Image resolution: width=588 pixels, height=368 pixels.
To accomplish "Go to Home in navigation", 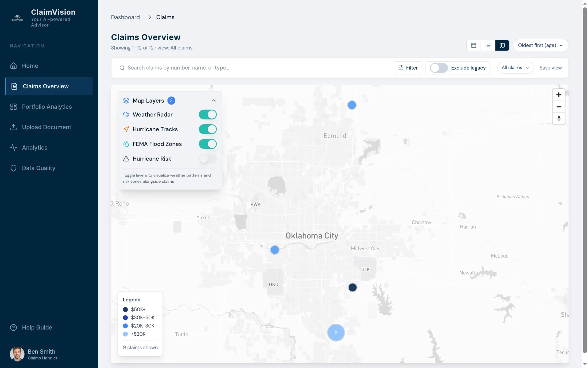I will (x=49, y=66).
